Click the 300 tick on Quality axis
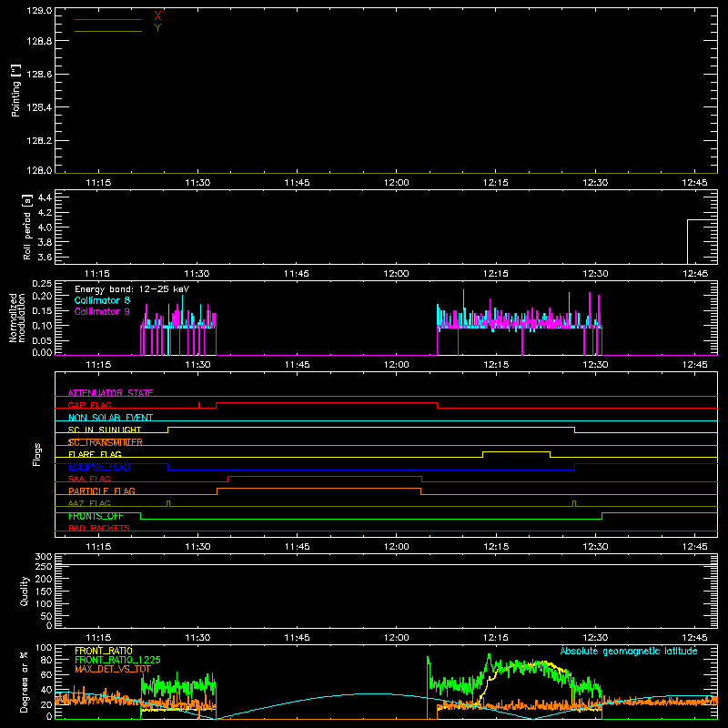728x728 pixels. pos(44,557)
